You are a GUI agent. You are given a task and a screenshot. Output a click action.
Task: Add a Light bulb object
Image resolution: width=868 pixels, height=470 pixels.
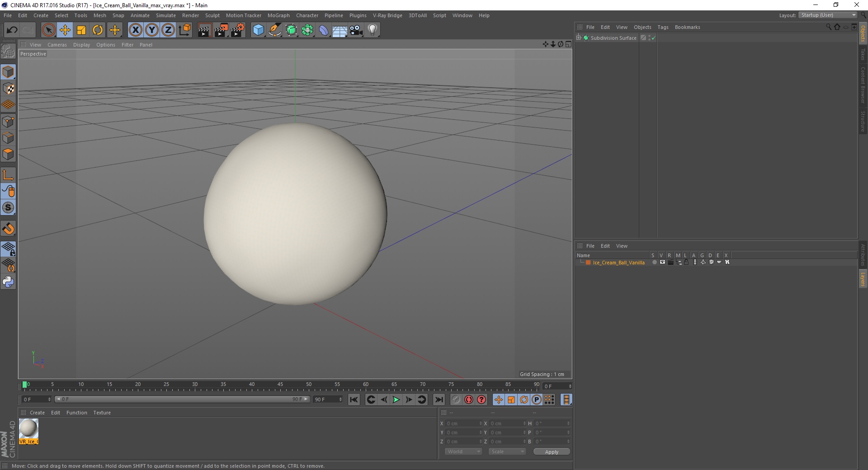click(373, 30)
